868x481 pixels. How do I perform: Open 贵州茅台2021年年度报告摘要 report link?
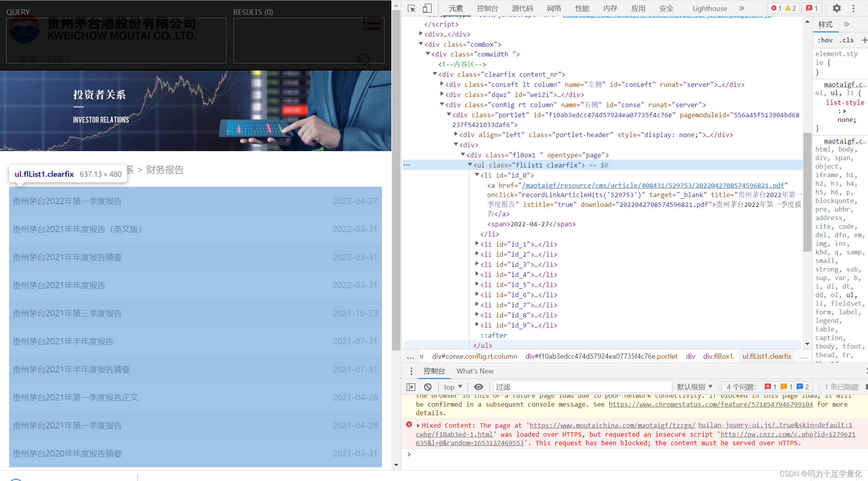click(67, 257)
